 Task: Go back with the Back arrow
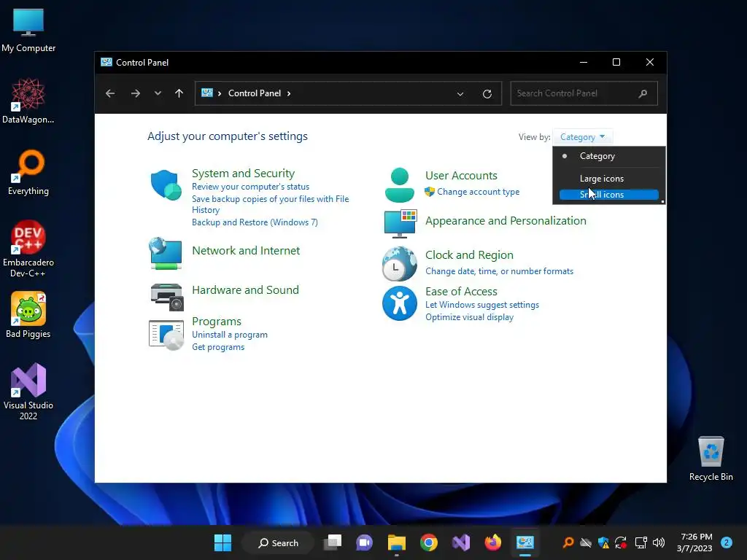coord(110,93)
